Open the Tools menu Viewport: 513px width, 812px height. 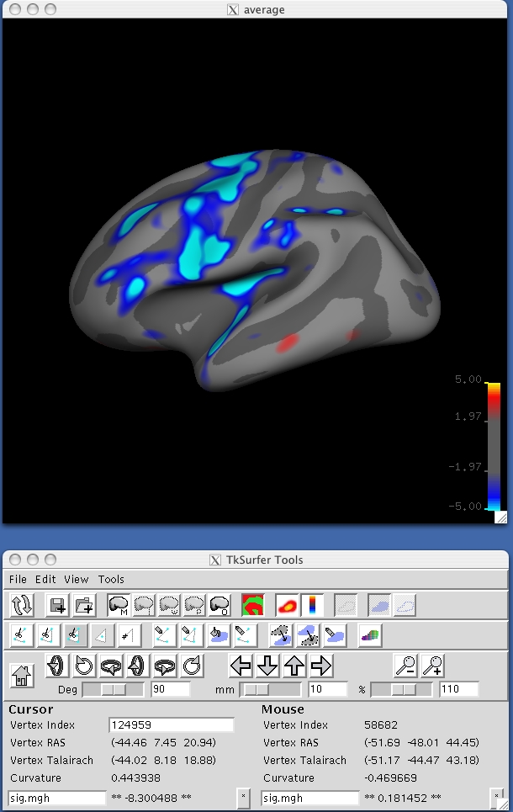[x=111, y=579]
